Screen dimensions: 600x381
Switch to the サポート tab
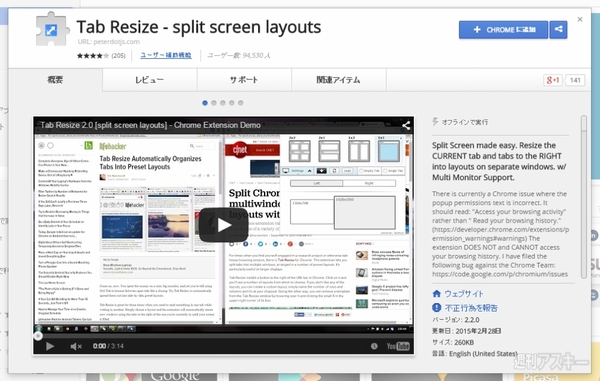(244, 80)
